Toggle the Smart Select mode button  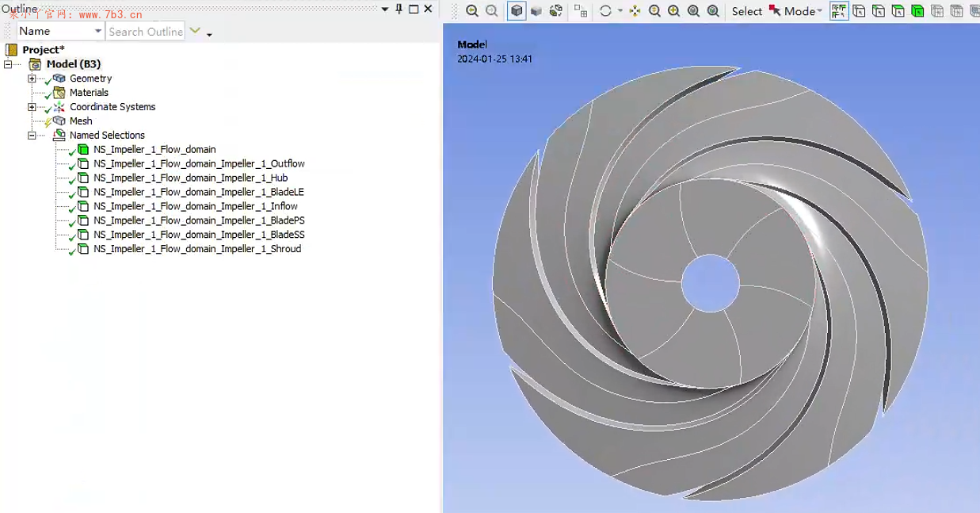tap(839, 11)
